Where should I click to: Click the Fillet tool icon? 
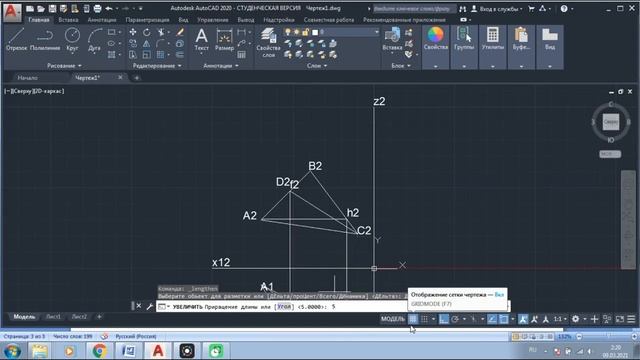pos(160,44)
